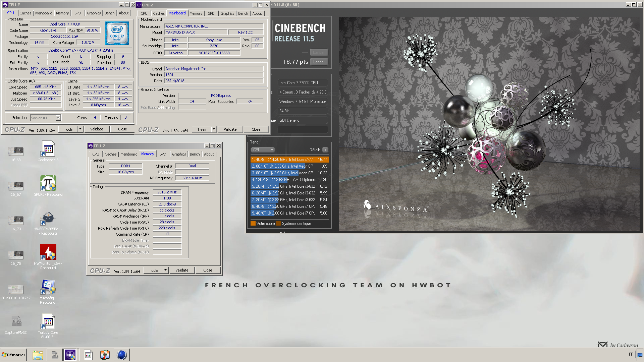Click Validate in Mainboard CPU-Z window
644x362 pixels.
point(230,129)
